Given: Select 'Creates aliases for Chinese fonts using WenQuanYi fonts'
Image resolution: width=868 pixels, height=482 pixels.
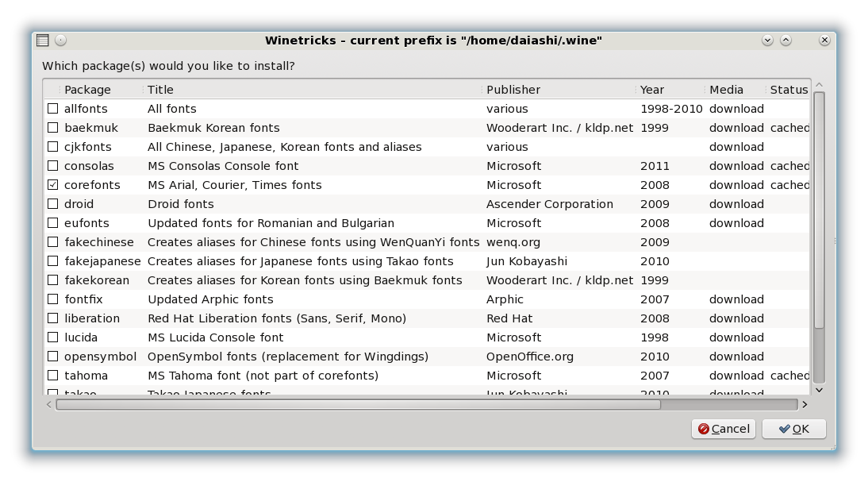Looking at the screenshot, I should click(313, 242).
